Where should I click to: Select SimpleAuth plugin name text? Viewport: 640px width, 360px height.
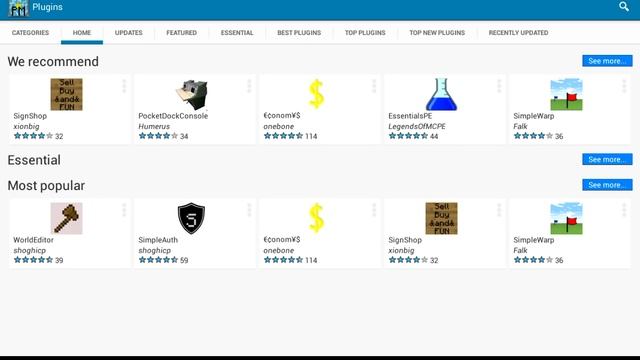click(x=158, y=240)
